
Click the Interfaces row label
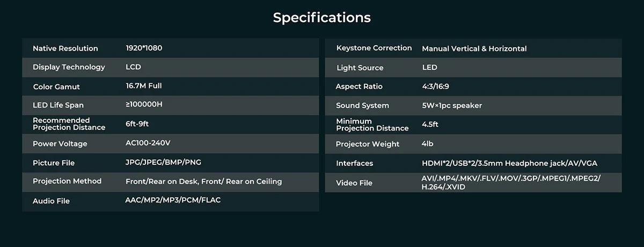(x=354, y=163)
